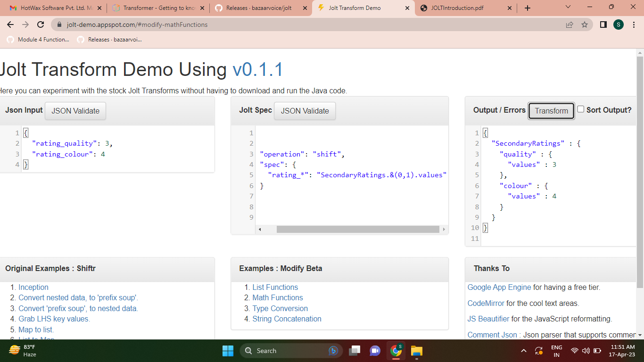This screenshot has width=644, height=362.
Task: Go back to the previous page
Action: tap(10, 25)
